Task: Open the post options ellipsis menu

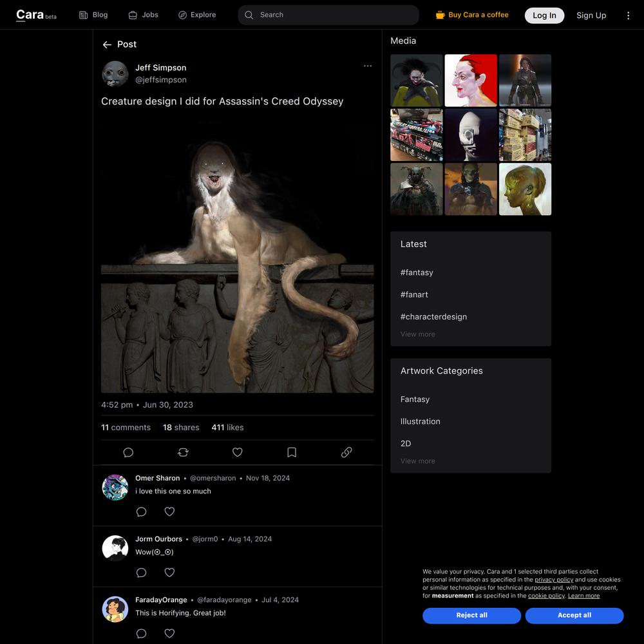Action: [x=368, y=66]
